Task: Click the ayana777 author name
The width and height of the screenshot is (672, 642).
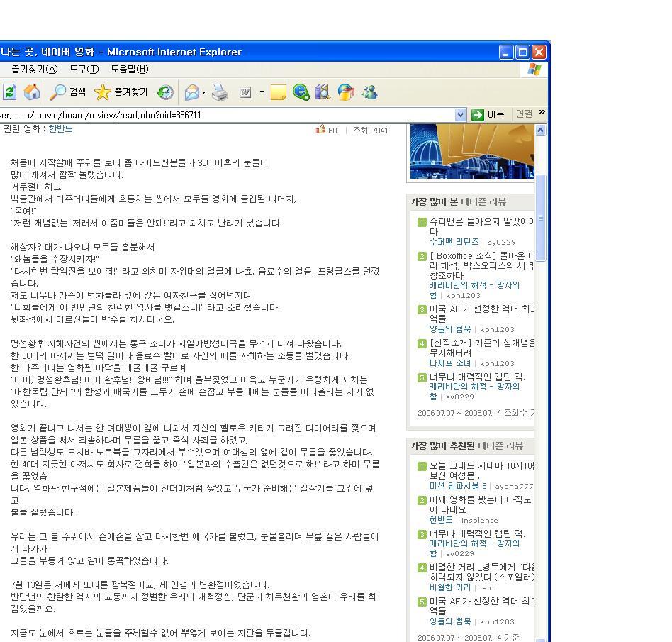Action: click(515, 487)
